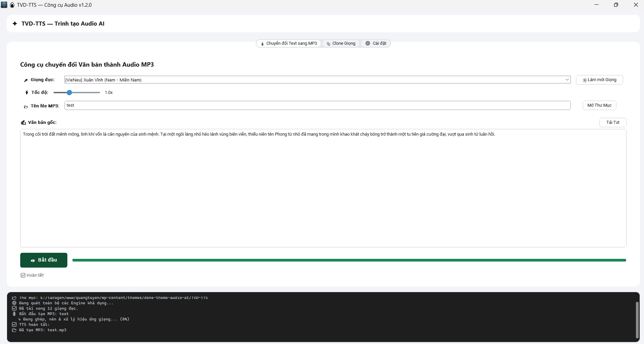Click the Làm mới Giọng button

coord(600,80)
